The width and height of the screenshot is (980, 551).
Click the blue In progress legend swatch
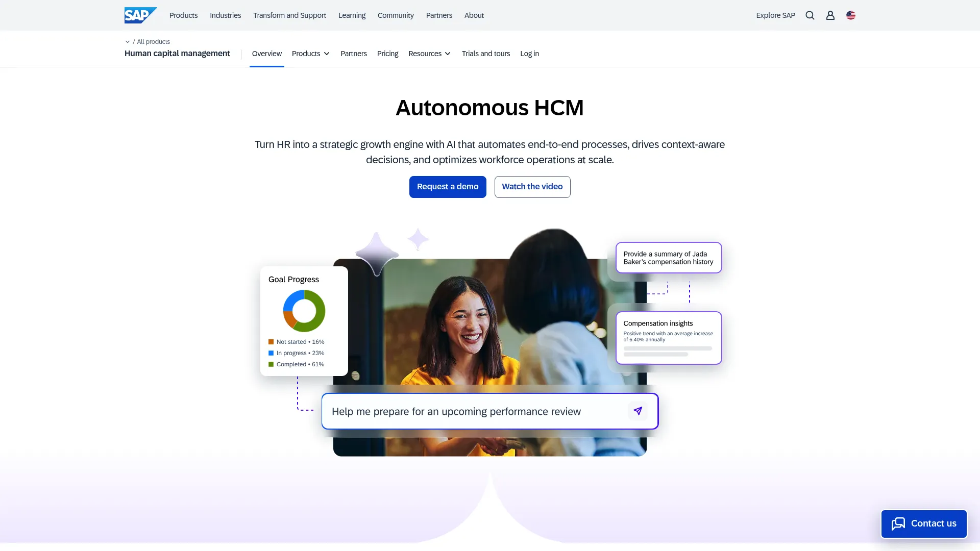click(271, 353)
